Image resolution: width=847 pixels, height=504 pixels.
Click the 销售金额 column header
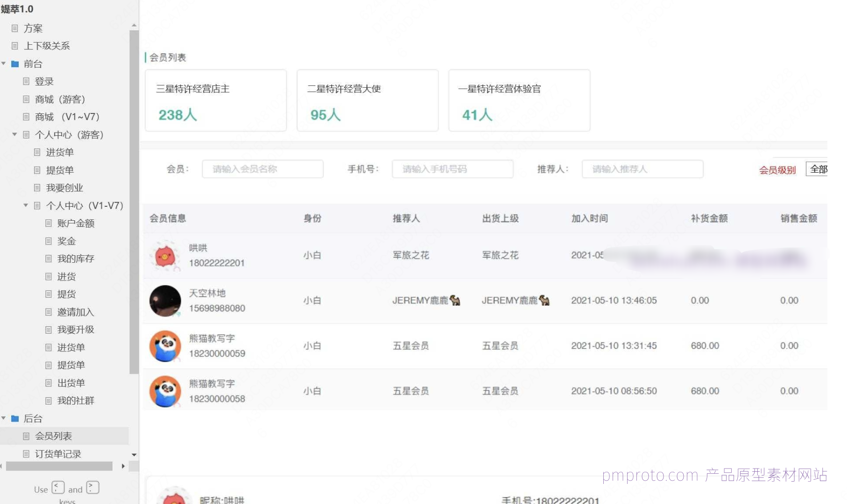799,218
